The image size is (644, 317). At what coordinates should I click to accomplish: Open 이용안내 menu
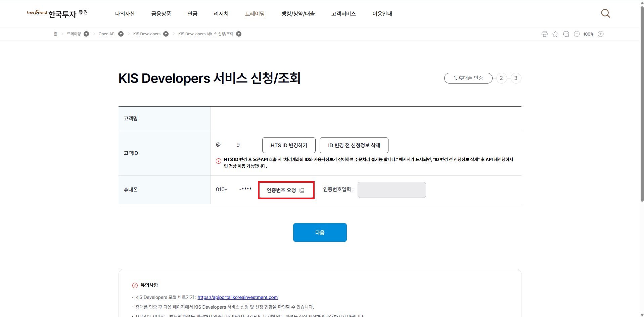[x=382, y=14]
